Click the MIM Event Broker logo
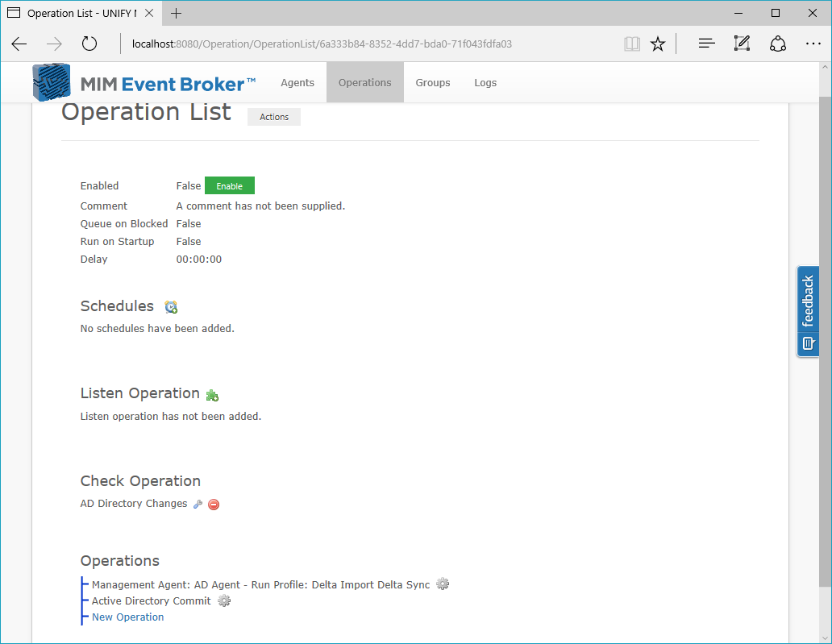The width and height of the screenshot is (832, 644). [x=144, y=83]
